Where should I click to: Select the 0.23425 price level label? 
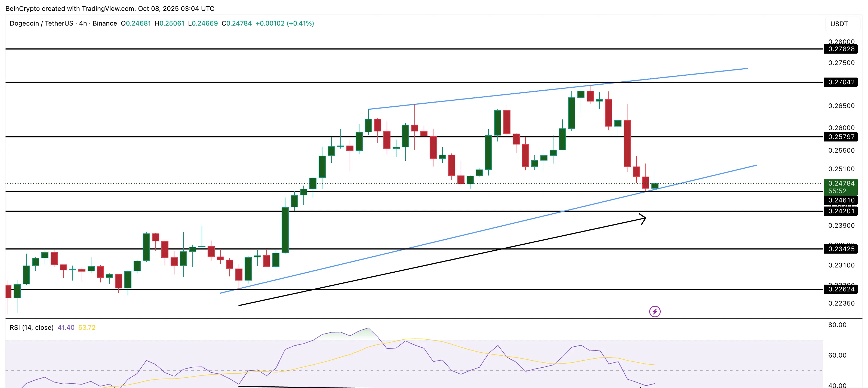tap(841, 249)
